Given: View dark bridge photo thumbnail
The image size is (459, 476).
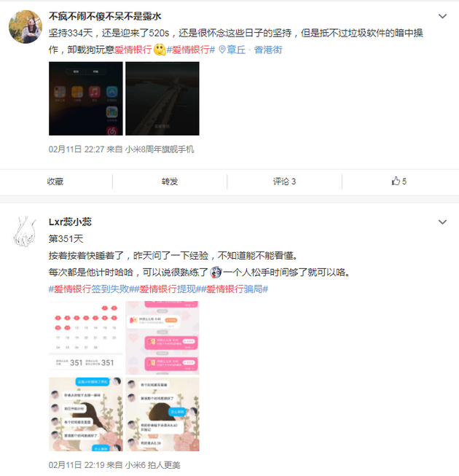Looking at the screenshot, I should pyautogui.click(x=162, y=98).
